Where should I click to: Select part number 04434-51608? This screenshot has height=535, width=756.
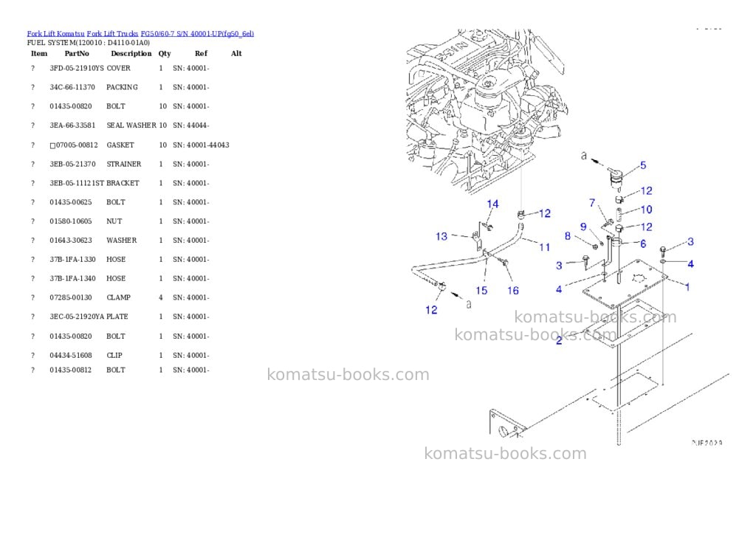[x=70, y=355]
